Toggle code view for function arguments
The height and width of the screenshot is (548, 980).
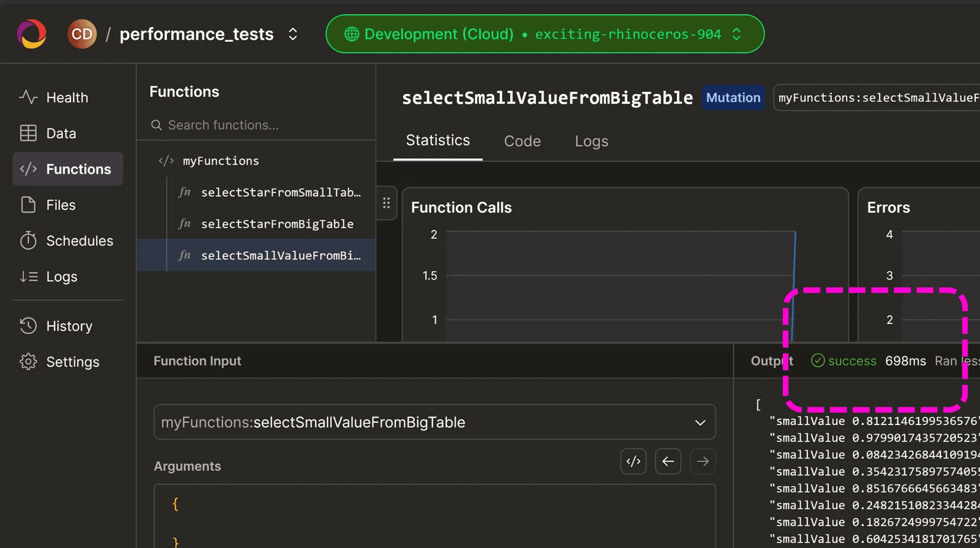click(633, 461)
